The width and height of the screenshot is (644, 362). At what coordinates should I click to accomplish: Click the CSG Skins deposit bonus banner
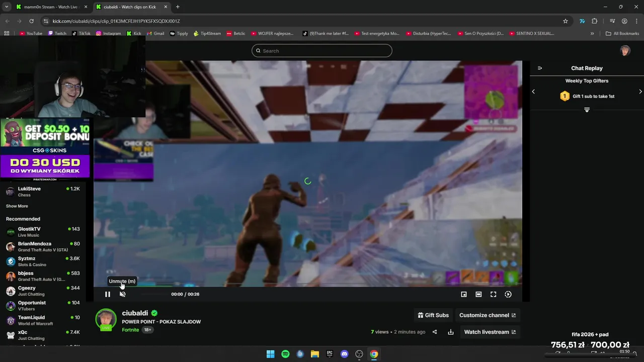point(45,136)
